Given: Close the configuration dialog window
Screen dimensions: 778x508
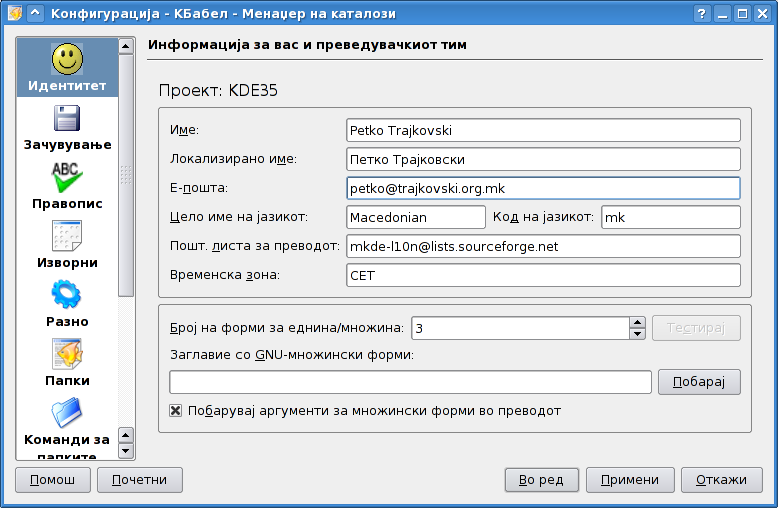Looking at the screenshot, I should [x=763, y=13].
